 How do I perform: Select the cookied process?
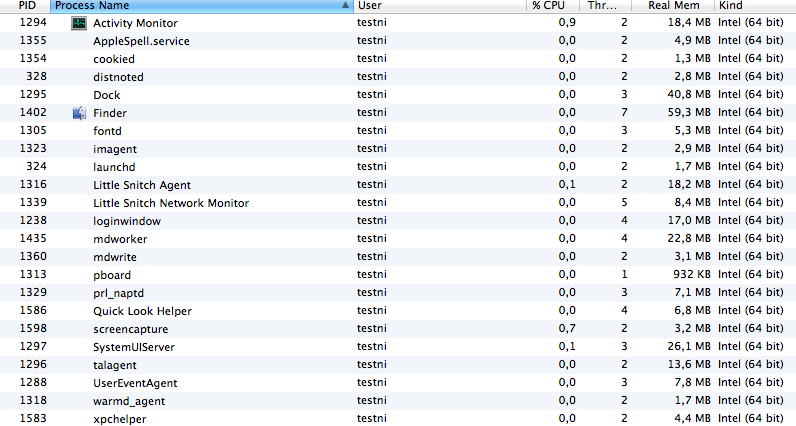click(x=114, y=59)
